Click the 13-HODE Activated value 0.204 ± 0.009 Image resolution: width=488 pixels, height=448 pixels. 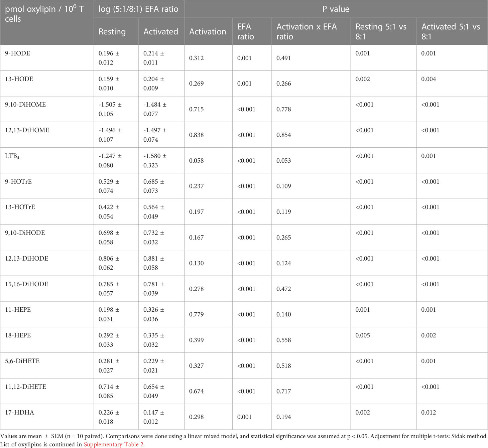tap(154, 84)
